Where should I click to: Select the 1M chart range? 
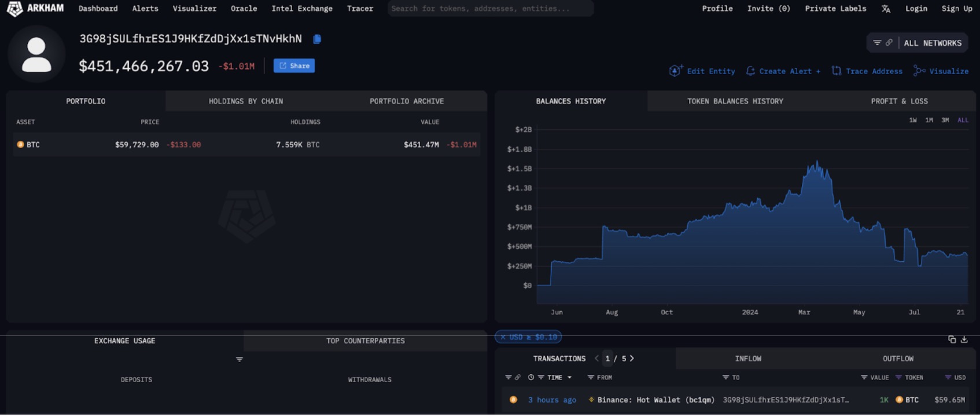click(x=929, y=120)
